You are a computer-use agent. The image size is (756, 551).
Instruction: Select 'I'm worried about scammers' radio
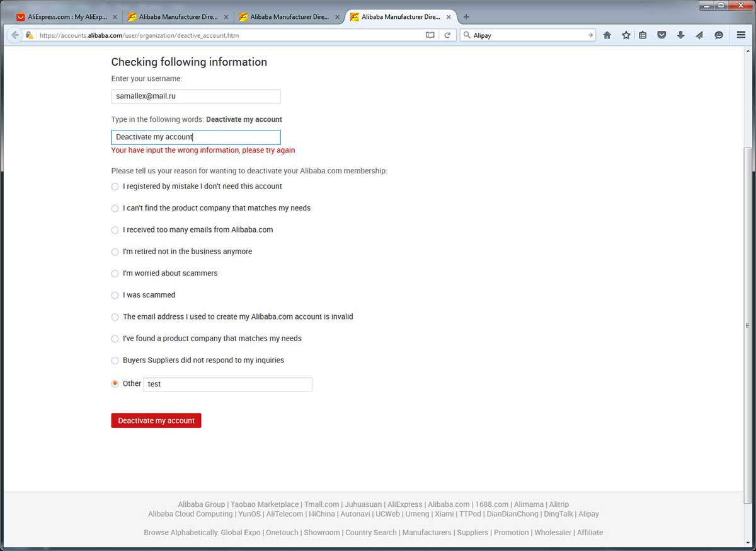115,274
